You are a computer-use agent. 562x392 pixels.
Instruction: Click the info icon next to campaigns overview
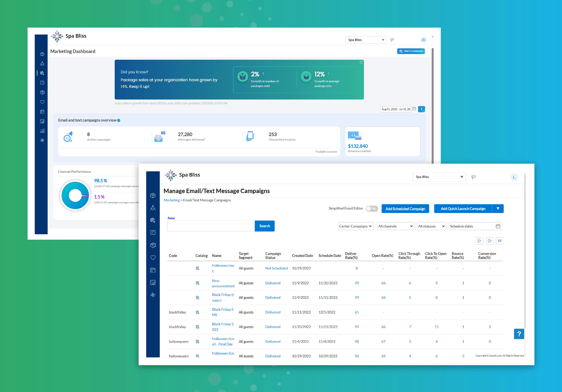tap(119, 120)
